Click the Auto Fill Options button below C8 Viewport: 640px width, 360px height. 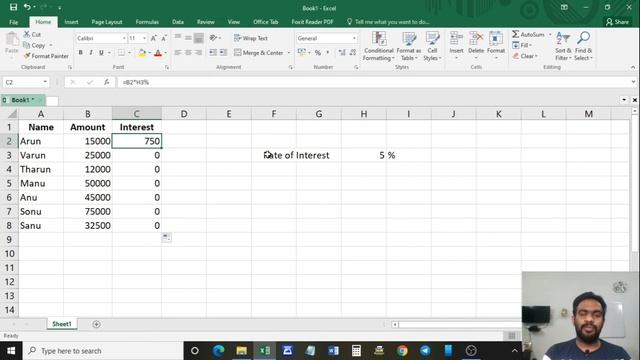click(x=166, y=237)
